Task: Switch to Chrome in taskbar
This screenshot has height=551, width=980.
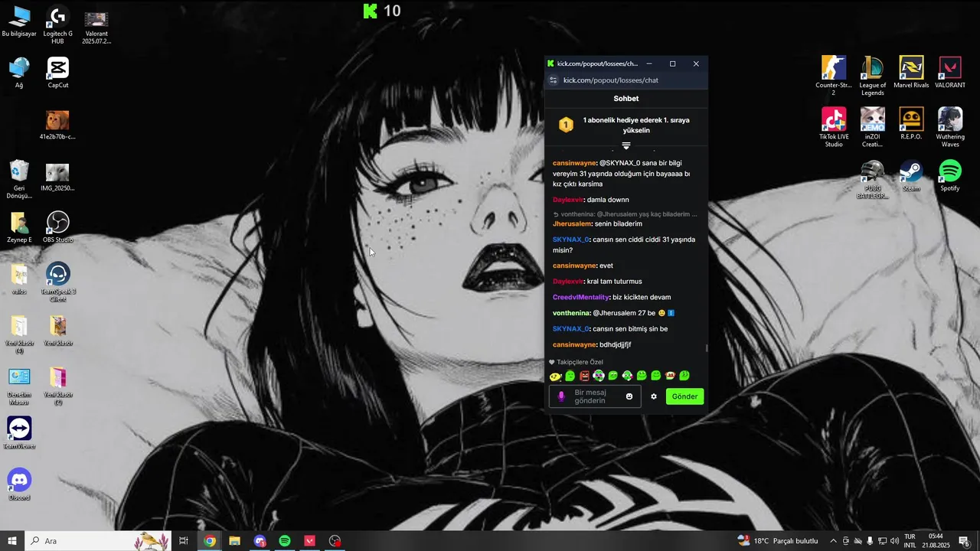Action: (x=209, y=541)
